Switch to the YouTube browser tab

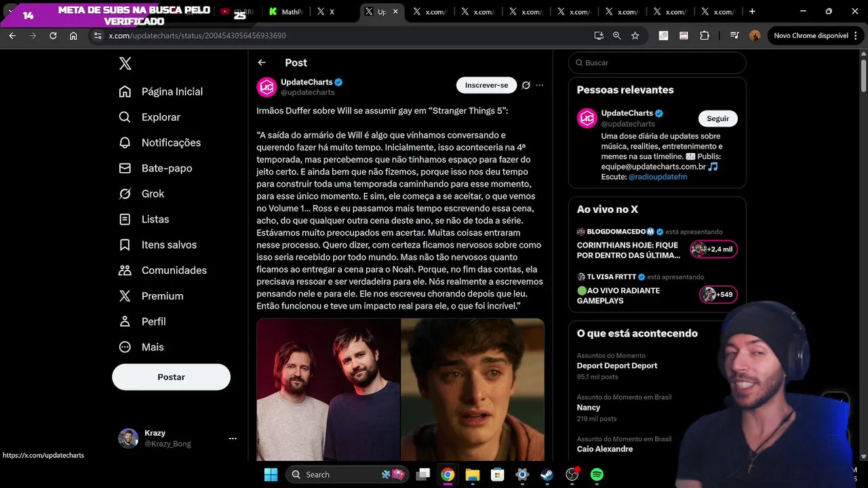[x=237, y=12]
